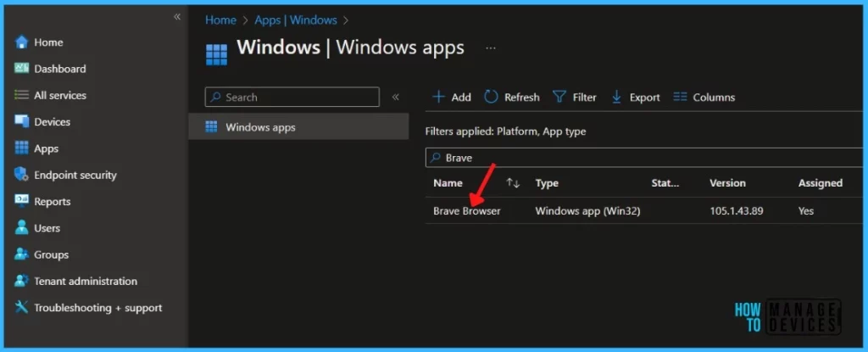Click version 105.1.43.89 cell
The height and width of the screenshot is (352, 868).
click(x=737, y=210)
